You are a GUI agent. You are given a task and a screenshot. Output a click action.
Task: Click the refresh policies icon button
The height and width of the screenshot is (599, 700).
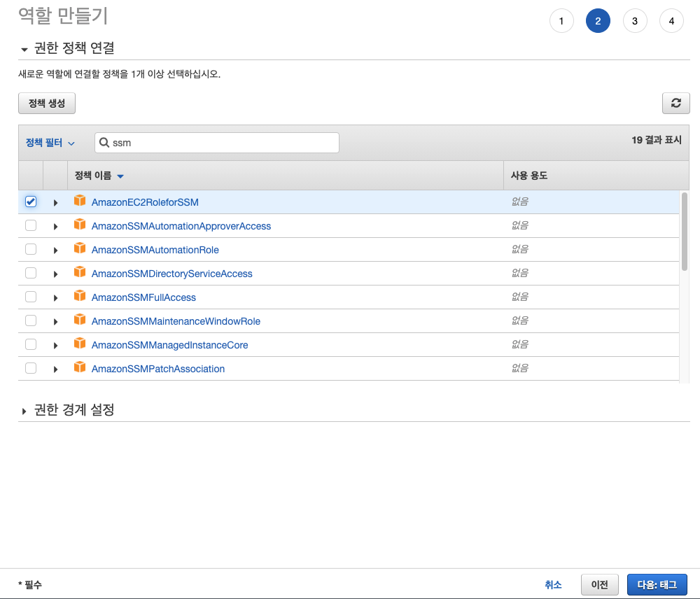tap(676, 103)
